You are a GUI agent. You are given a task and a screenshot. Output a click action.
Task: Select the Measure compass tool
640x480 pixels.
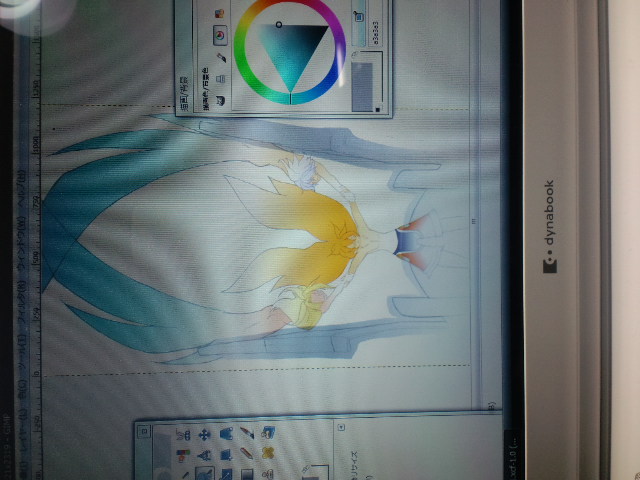[204, 455]
